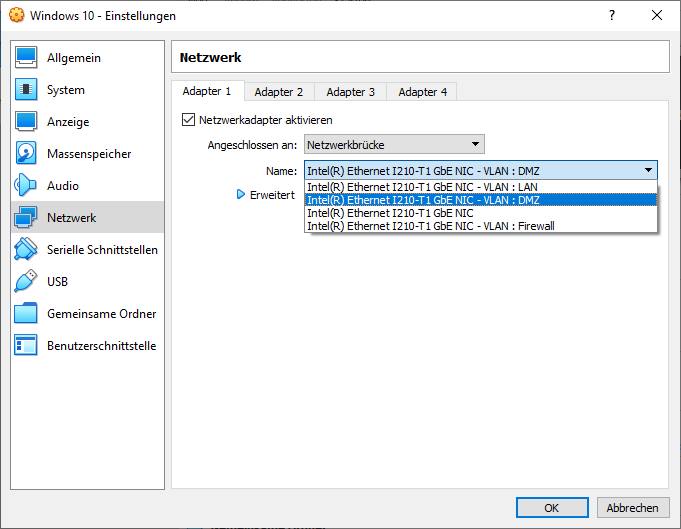Click the help question mark button

pos(612,15)
